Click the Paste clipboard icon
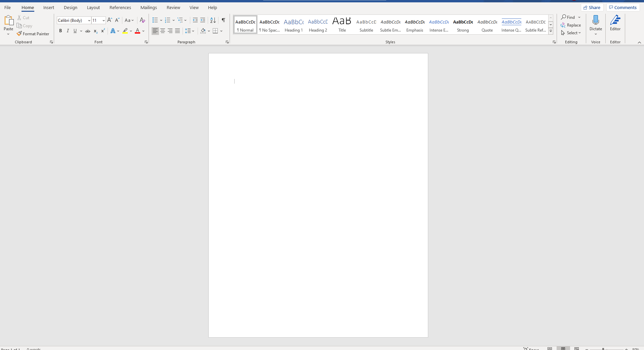644x350 pixels. pos(8,21)
